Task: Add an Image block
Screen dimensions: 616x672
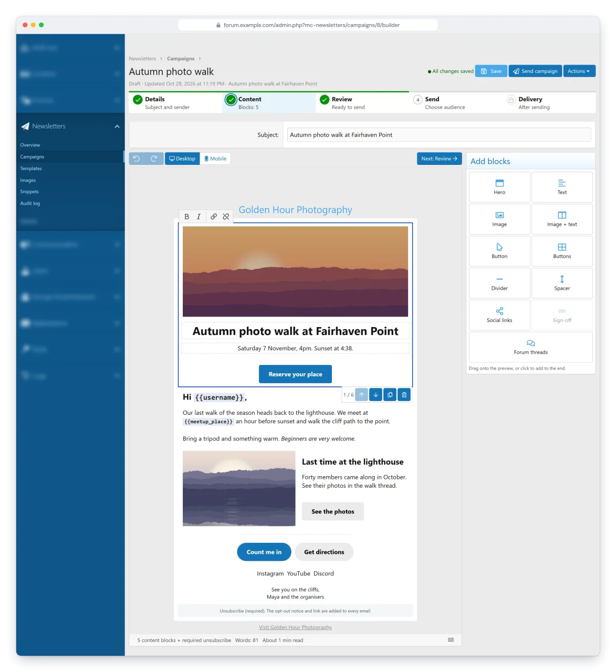Action: pos(499,219)
